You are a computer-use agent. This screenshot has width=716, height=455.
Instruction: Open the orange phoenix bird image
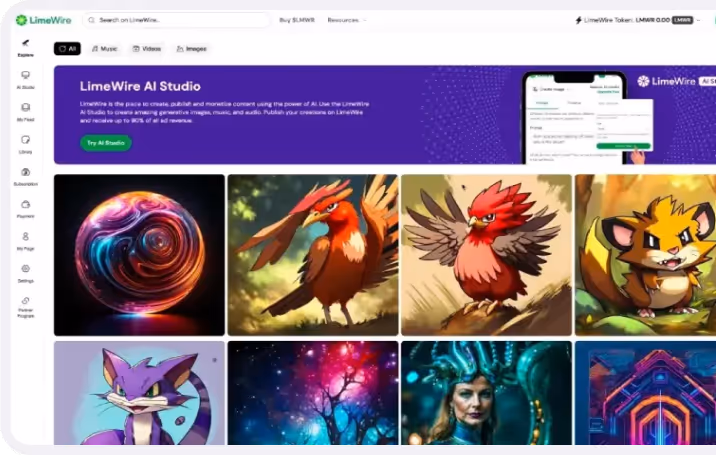tap(313, 255)
